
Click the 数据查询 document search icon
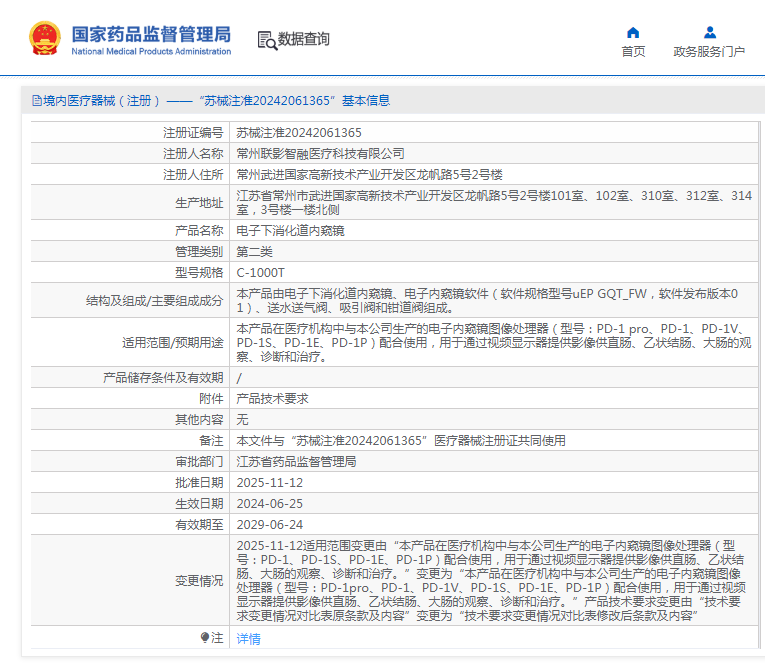point(267,40)
